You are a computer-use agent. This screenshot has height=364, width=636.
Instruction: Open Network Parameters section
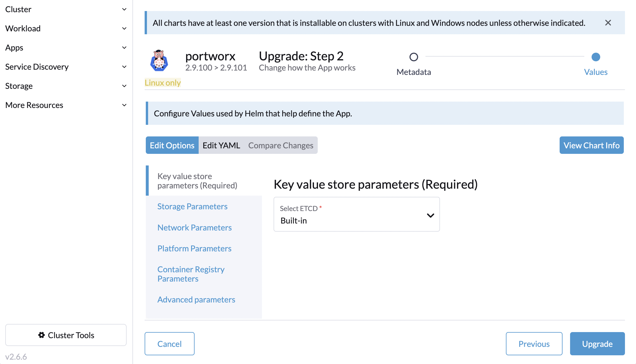pyautogui.click(x=195, y=228)
